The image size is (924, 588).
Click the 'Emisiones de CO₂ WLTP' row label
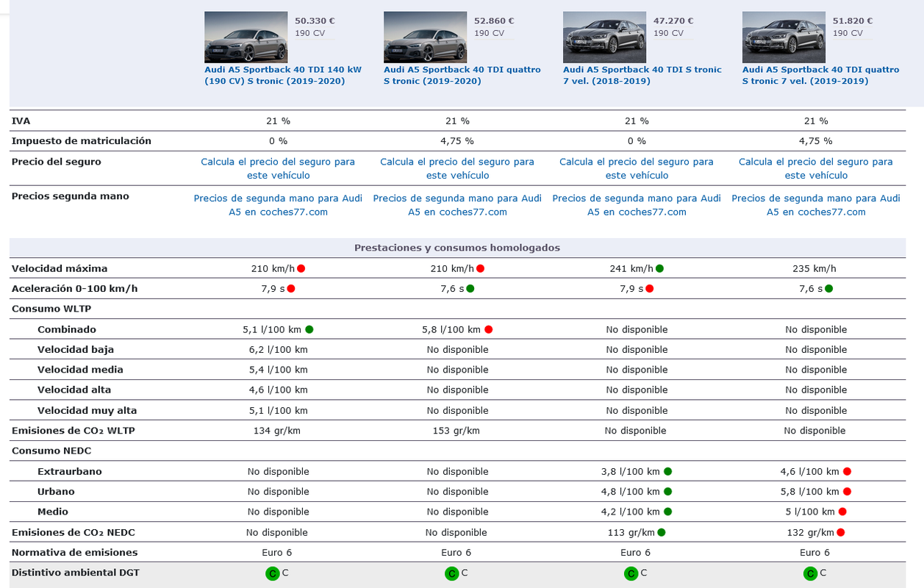(74, 431)
